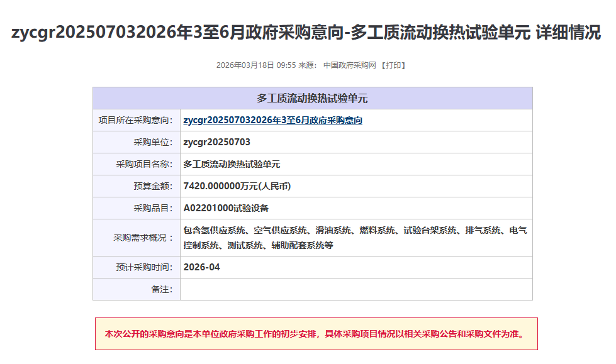Click the 备注 row label
Viewport: 616px width, 364px height.
[x=162, y=289]
